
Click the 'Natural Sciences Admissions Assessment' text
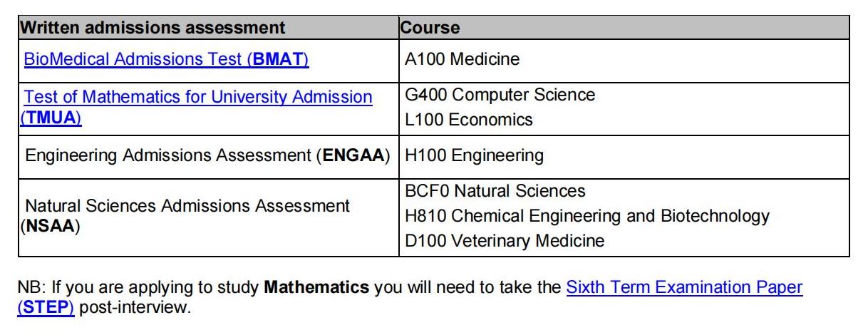187,206
